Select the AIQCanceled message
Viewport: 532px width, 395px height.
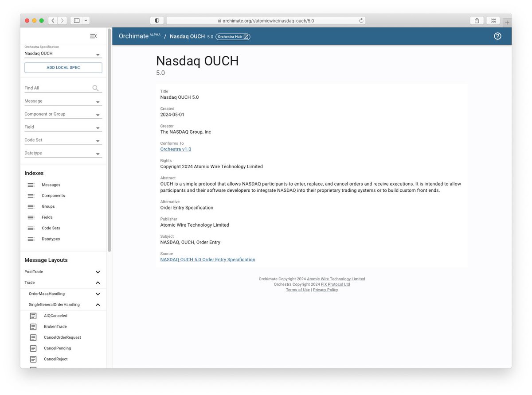tap(55, 316)
